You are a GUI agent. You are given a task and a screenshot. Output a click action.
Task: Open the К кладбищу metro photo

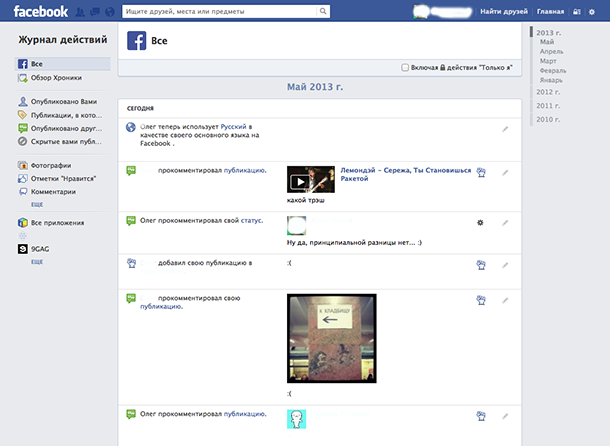[x=332, y=339]
